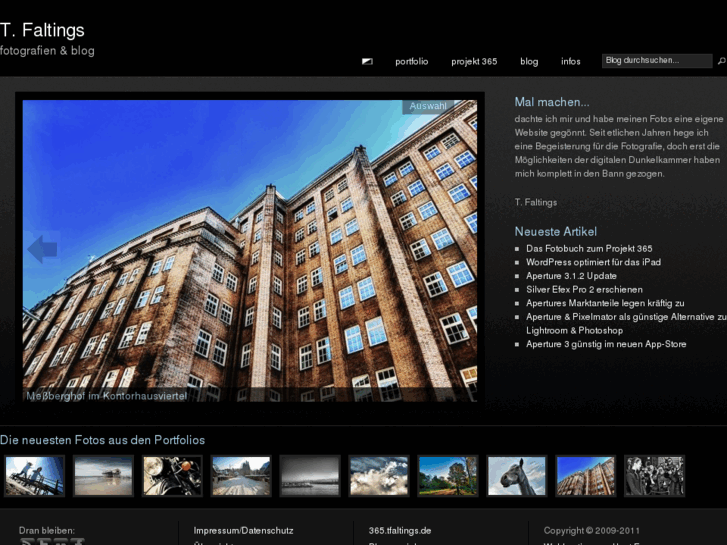Open thumbnail of dramatic clouds
727x545 pixels.
pos(379,476)
